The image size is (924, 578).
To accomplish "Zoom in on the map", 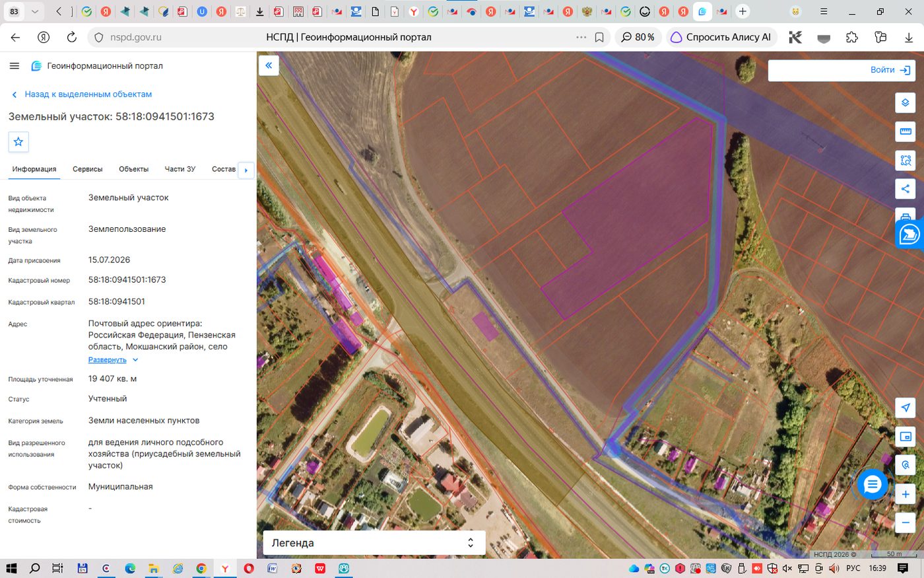I will (906, 494).
